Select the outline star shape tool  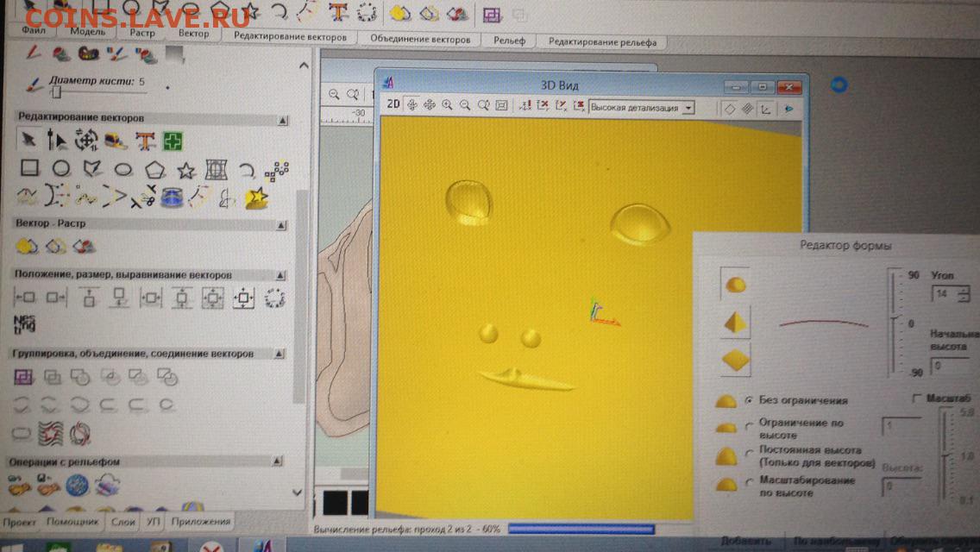click(x=185, y=170)
